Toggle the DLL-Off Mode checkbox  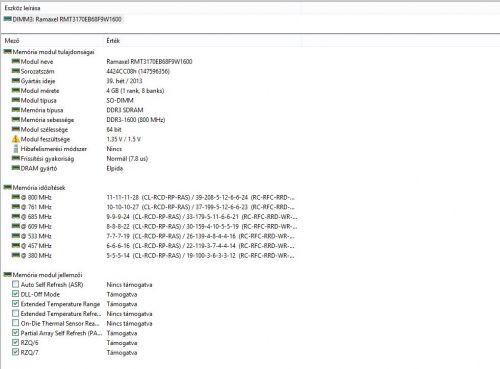15,294
